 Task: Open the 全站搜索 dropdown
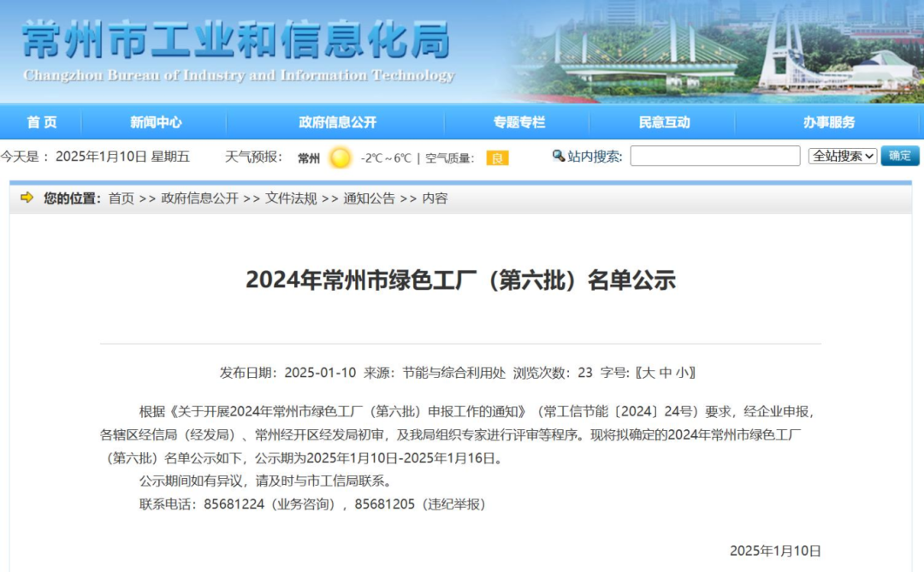tap(842, 156)
